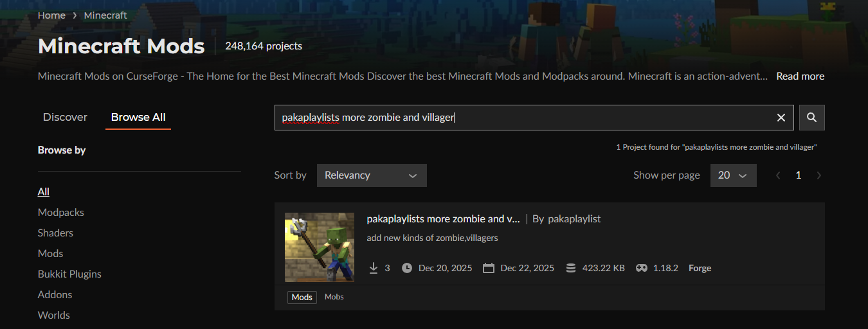This screenshot has height=329, width=868.
Task: Click the Forge loader label
Action: pyautogui.click(x=700, y=268)
